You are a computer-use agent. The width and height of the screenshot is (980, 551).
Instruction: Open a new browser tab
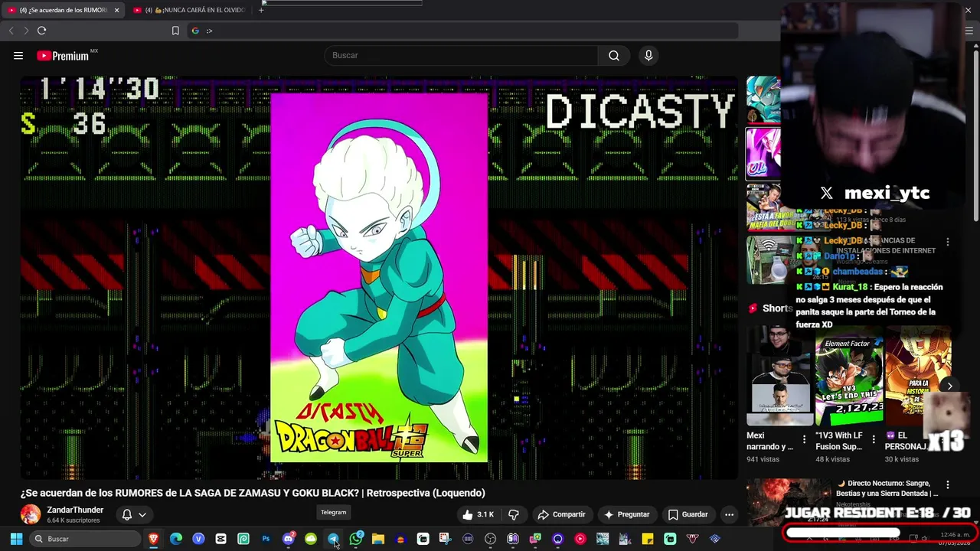point(261,10)
